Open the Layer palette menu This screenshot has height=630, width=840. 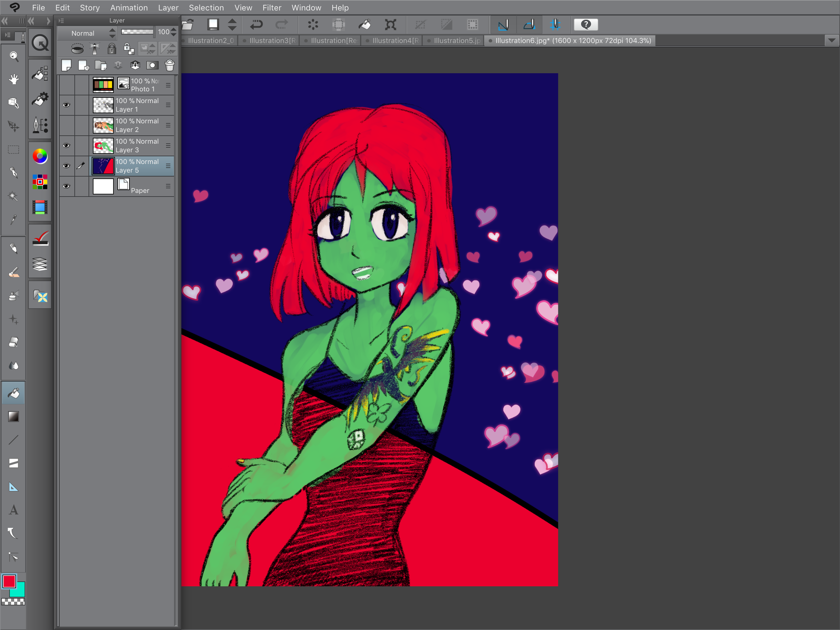[x=61, y=21]
